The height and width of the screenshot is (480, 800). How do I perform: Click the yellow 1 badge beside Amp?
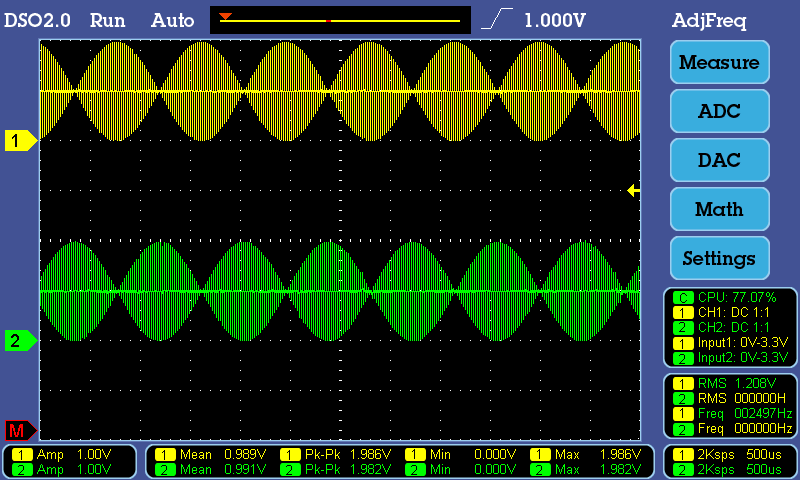point(22,454)
